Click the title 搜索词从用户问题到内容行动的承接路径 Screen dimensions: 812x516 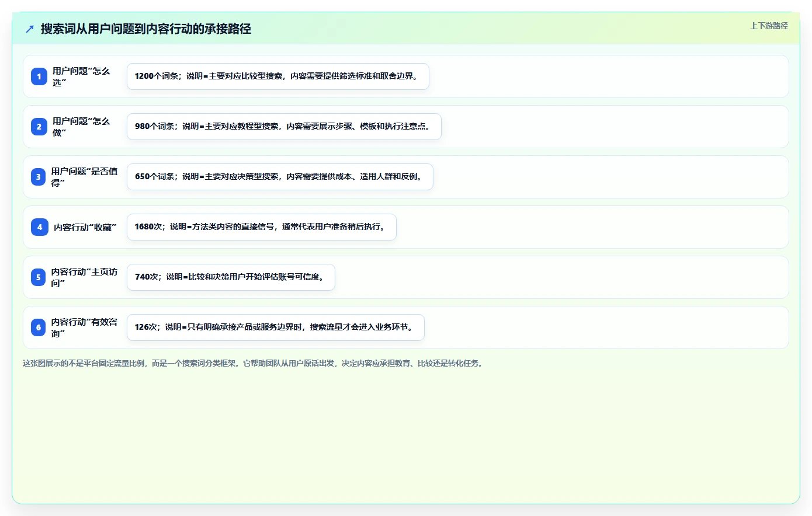coord(145,29)
